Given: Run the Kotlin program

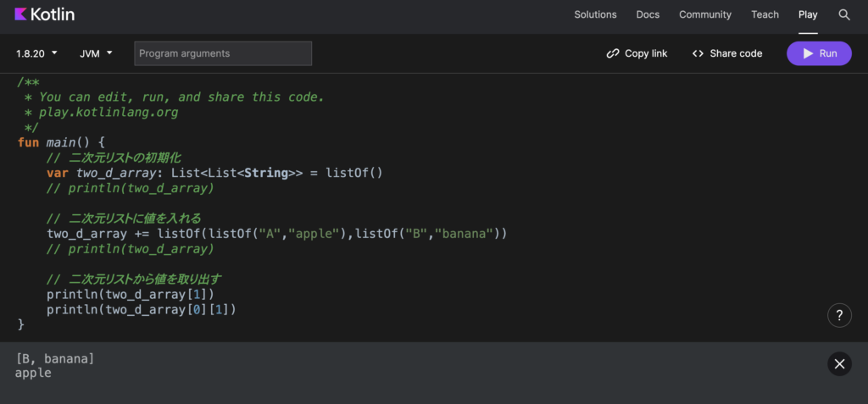Looking at the screenshot, I should click(820, 53).
